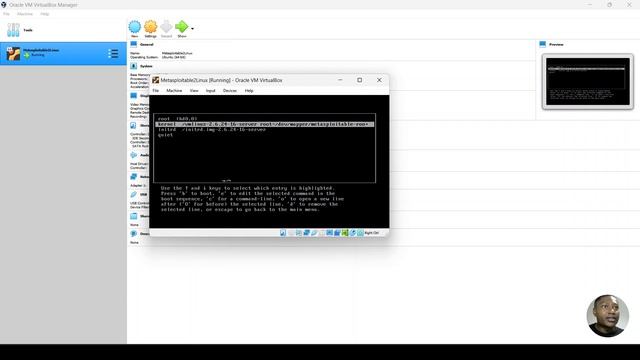Image resolution: width=640 pixels, height=360 pixels.
Task: Open the VM window Help menu
Action: [249, 91]
